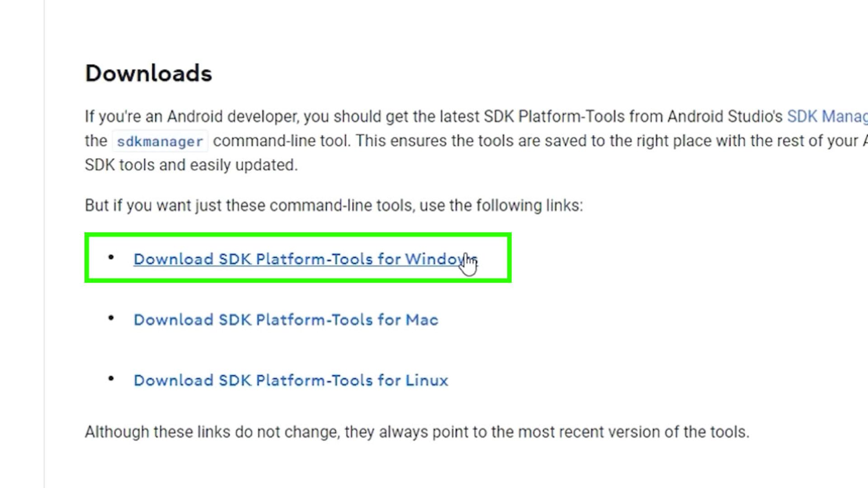Image resolution: width=868 pixels, height=488 pixels.
Task: Click the 'If you're an Android developer' text
Action: (191, 117)
